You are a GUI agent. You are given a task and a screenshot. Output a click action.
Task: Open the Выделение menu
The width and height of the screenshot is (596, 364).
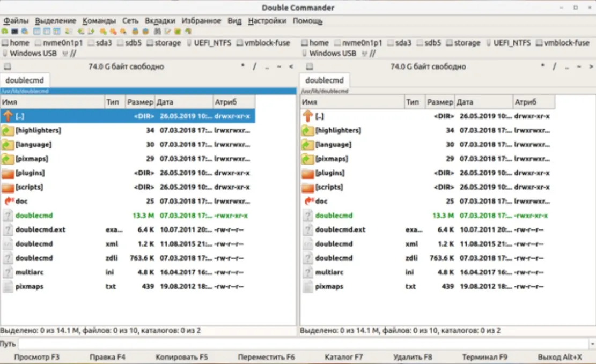point(55,20)
